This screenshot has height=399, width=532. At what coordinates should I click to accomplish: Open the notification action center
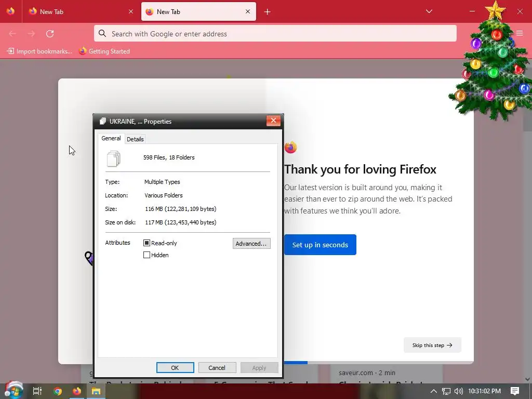tap(515, 391)
